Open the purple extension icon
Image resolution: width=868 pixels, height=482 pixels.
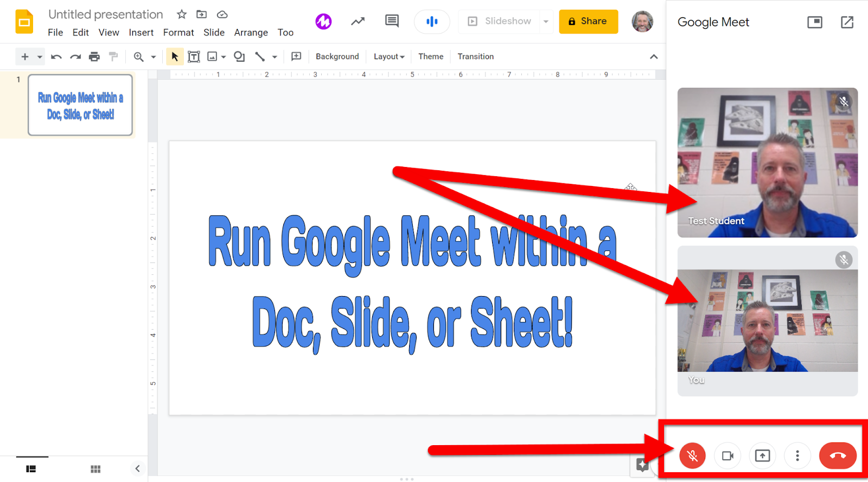pos(323,22)
